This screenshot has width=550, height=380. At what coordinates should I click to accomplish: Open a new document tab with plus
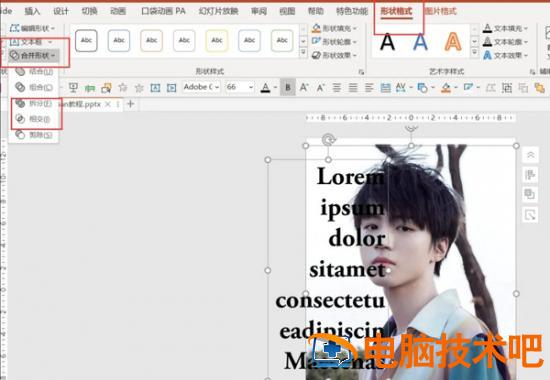(130, 104)
